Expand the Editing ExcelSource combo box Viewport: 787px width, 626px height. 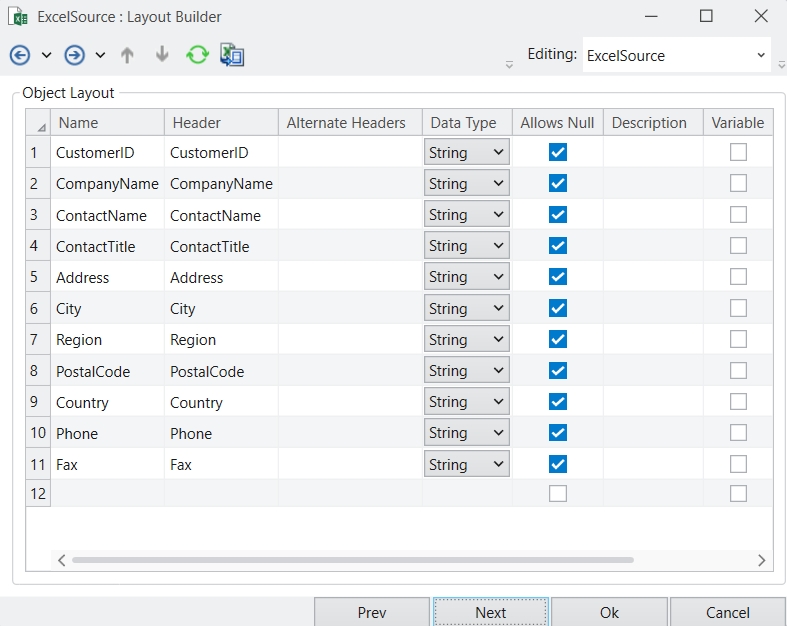[x=761, y=56]
